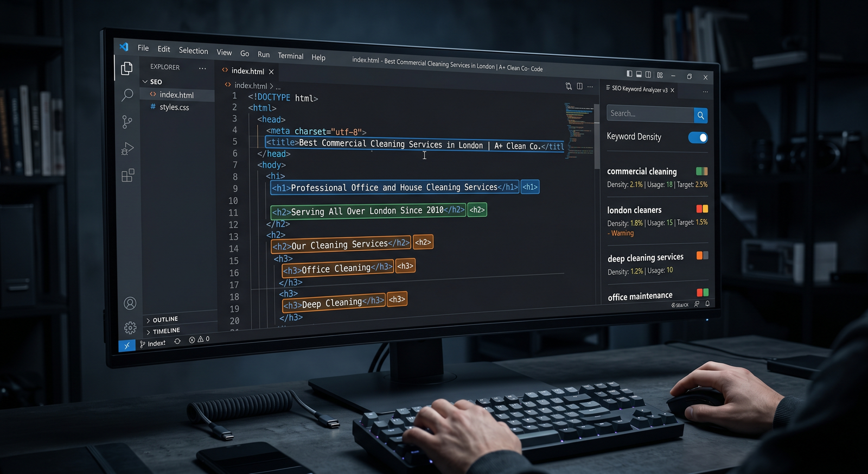Viewport: 868px width, 474px height.
Task: Open index.html in the Explorer tree
Action: [177, 95]
